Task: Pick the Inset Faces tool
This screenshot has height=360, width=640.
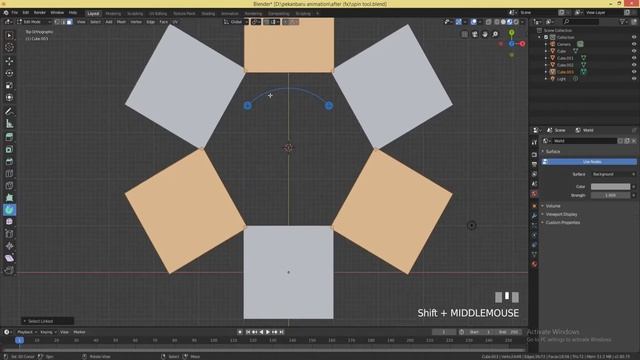Action: [x=9, y=149]
